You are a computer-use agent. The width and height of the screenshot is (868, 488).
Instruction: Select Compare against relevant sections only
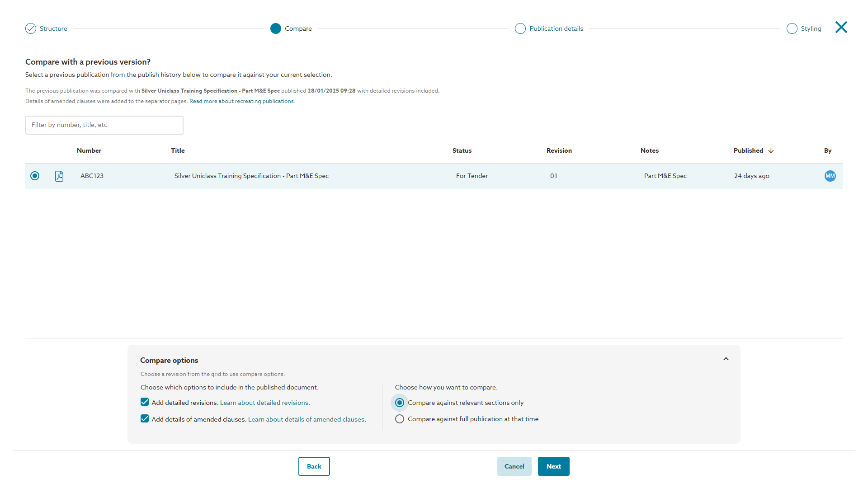[400, 403]
